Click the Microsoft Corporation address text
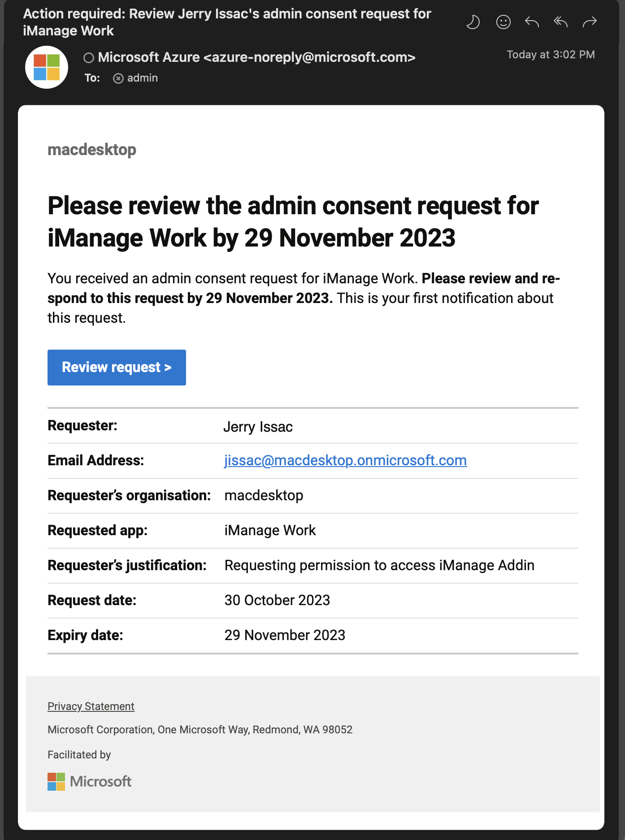Screen dimensions: 625x840 (x=200, y=730)
